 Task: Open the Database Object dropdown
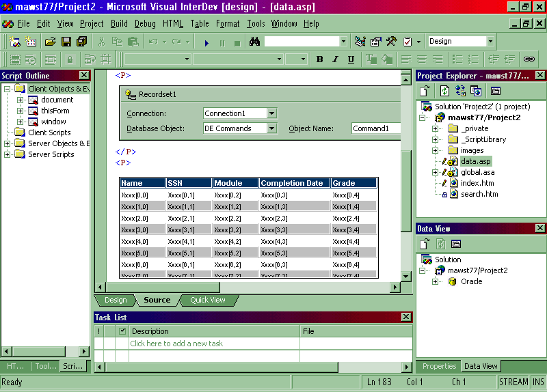click(x=271, y=128)
